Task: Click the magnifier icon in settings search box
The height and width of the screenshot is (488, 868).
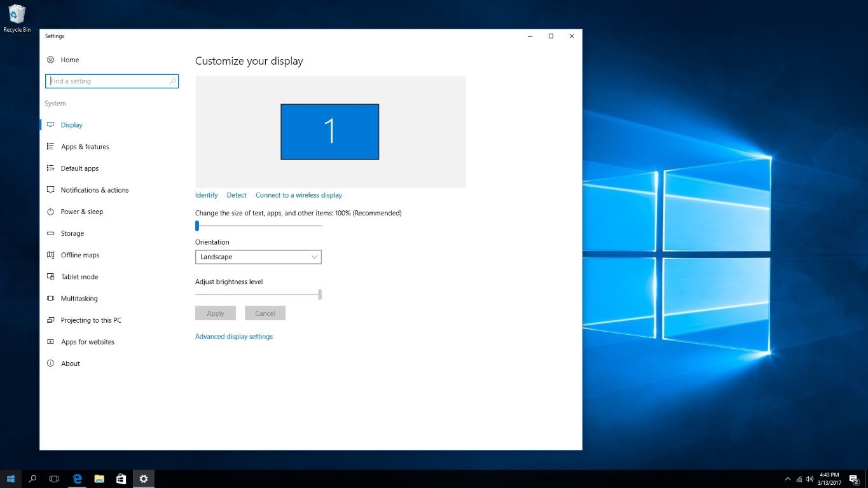Action: [172, 81]
